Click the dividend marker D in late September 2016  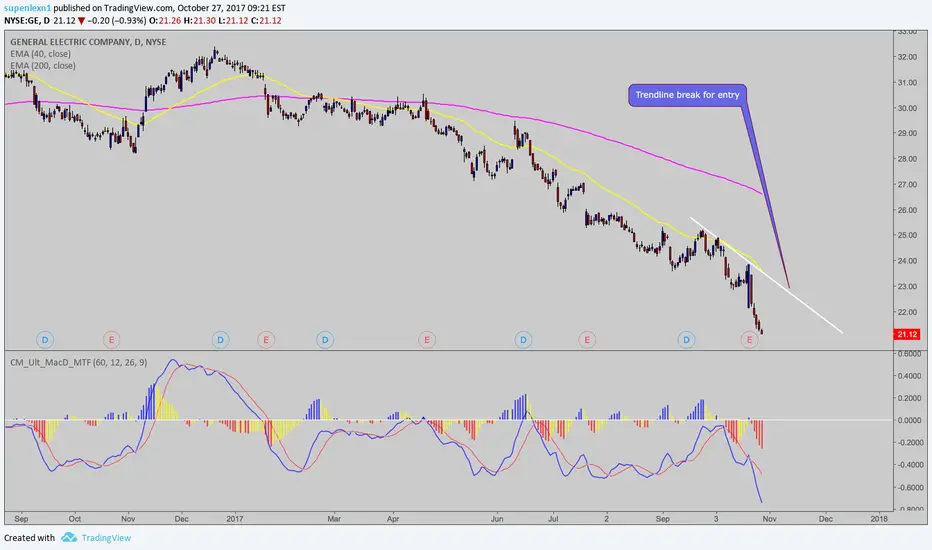(x=45, y=340)
